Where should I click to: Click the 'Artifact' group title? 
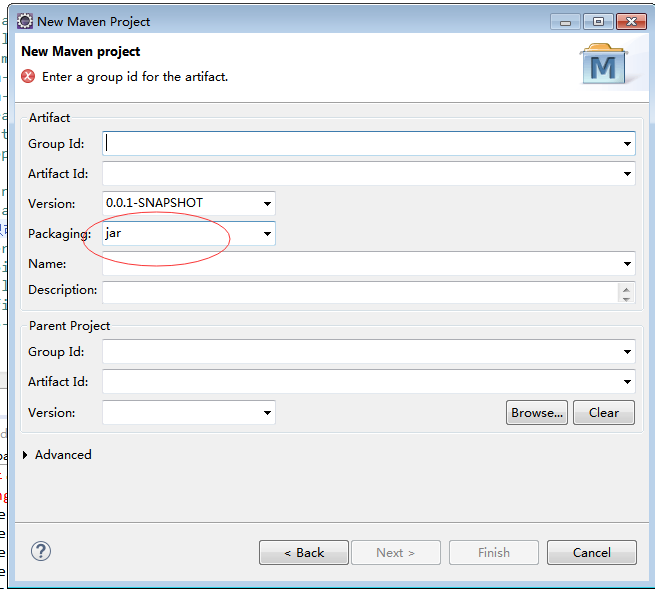tap(49, 118)
